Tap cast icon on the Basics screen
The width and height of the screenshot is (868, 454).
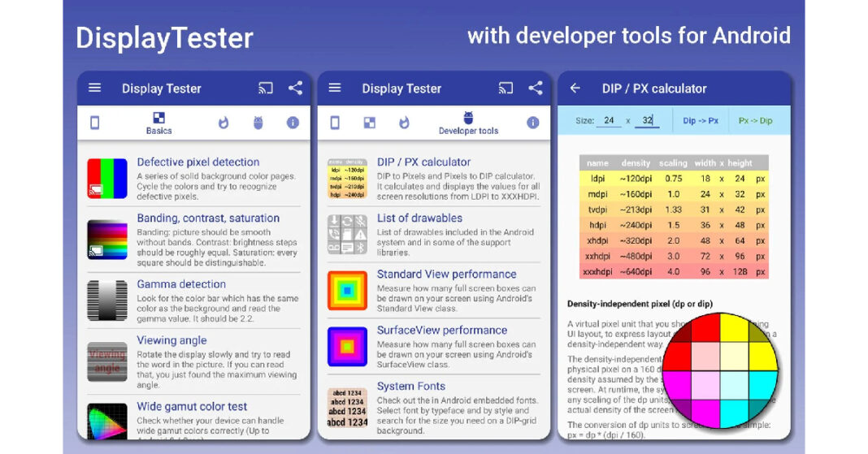[266, 89]
